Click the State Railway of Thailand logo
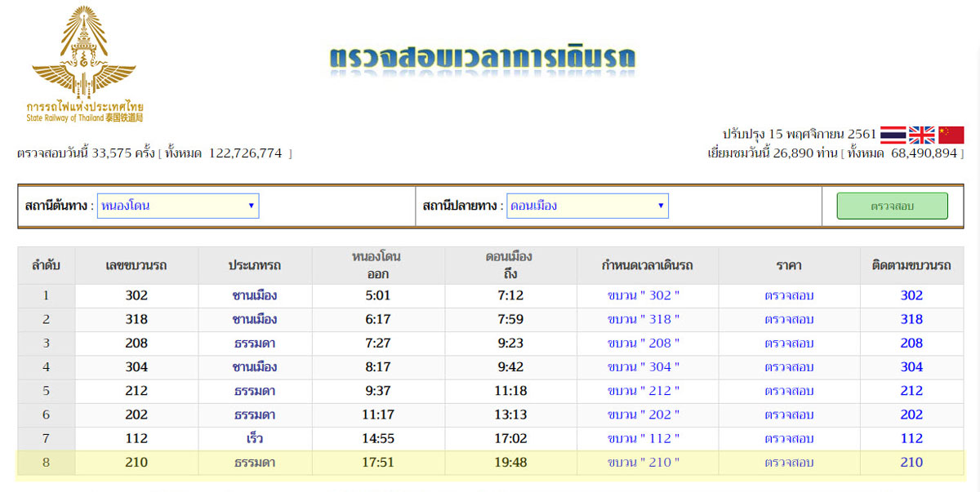Screen dimensions: 980x492 pyautogui.click(x=84, y=64)
